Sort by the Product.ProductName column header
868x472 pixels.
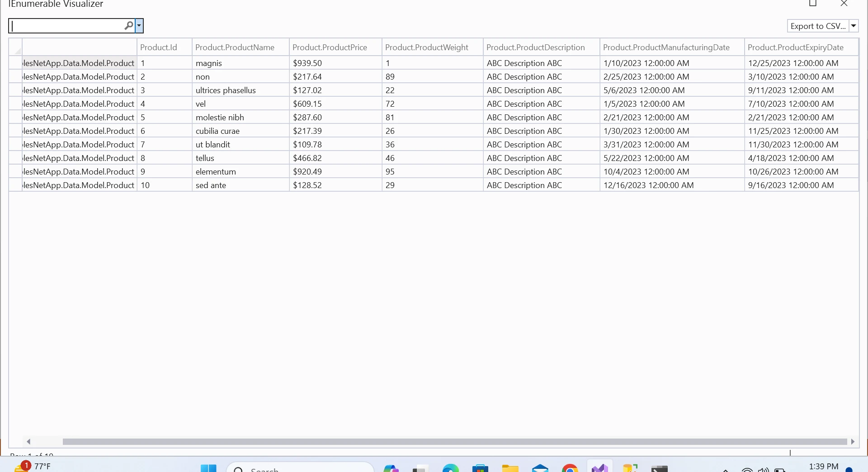[241, 47]
